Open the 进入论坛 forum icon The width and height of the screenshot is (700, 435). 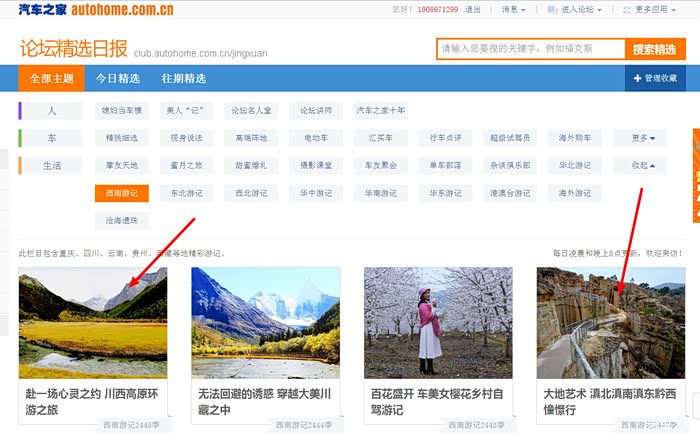click(552, 10)
